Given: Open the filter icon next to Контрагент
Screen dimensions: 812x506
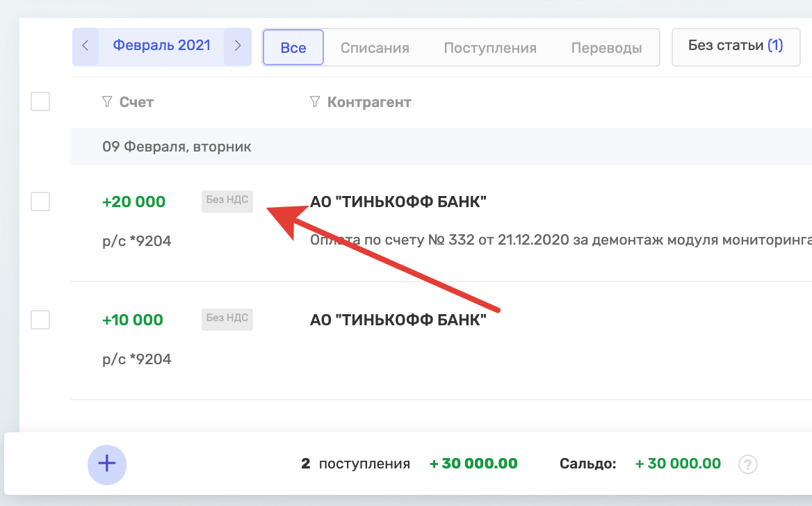Looking at the screenshot, I should tap(315, 101).
